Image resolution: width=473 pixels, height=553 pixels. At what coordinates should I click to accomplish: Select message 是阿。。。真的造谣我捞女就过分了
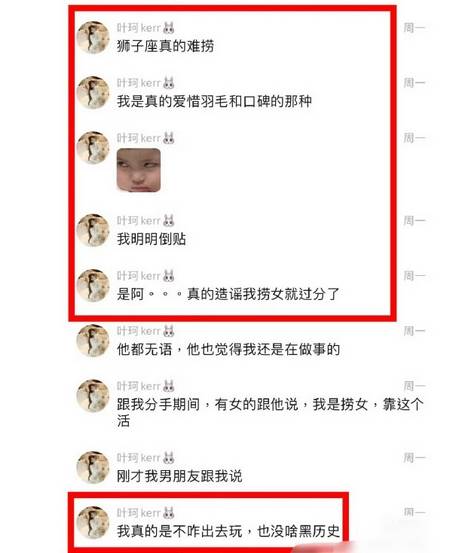tap(228, 294)
